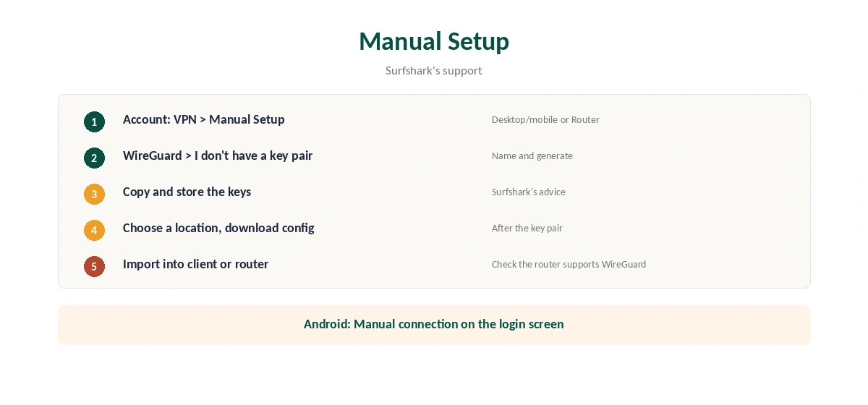Select "Choose a location, download config" step
This screenshot has height=405, width=868.
(x=218, y=228)
